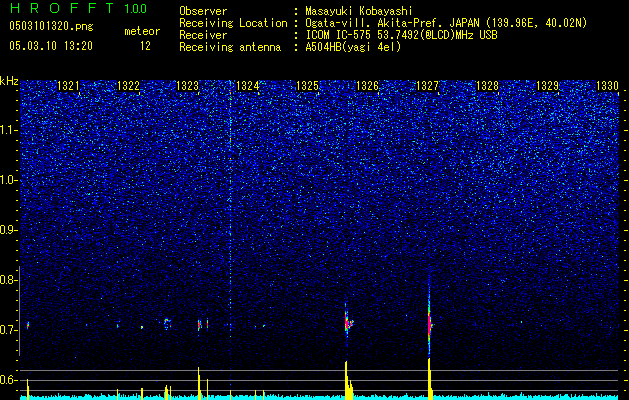Image resolution: width=629 pixels, height=400 pixels.
Task: Click time marker 1327
Action: click(428, 86)
